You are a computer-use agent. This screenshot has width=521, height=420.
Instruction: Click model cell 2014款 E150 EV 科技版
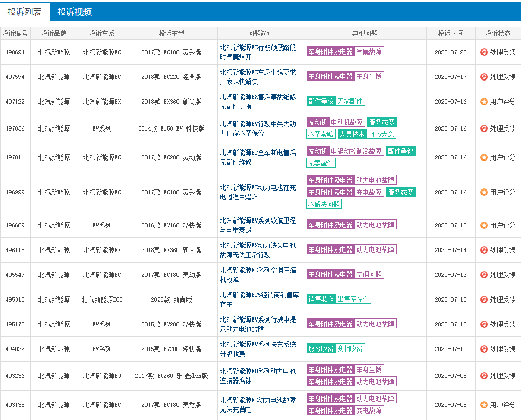[171, 128]
